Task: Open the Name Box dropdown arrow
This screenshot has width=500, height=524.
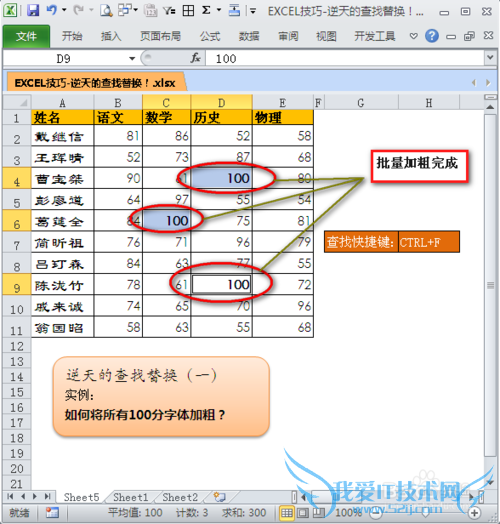Action: [132, 59]
